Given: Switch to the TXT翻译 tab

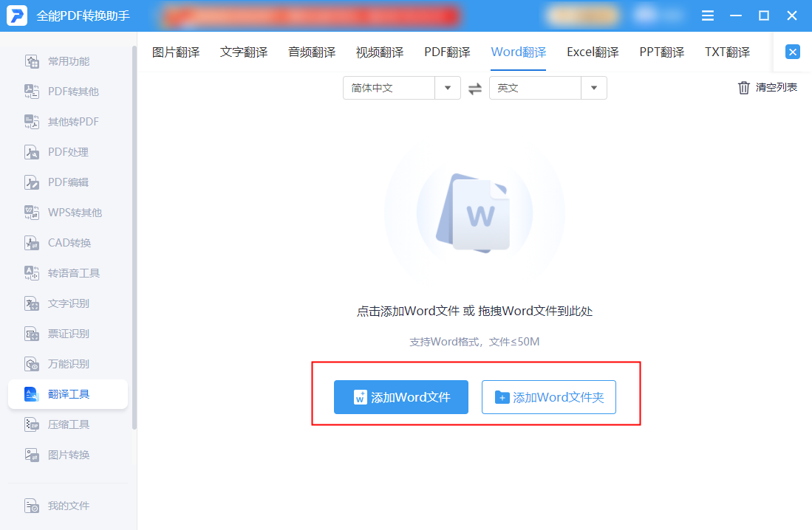Looking at the screenshot, I should (x=728, y=52).
